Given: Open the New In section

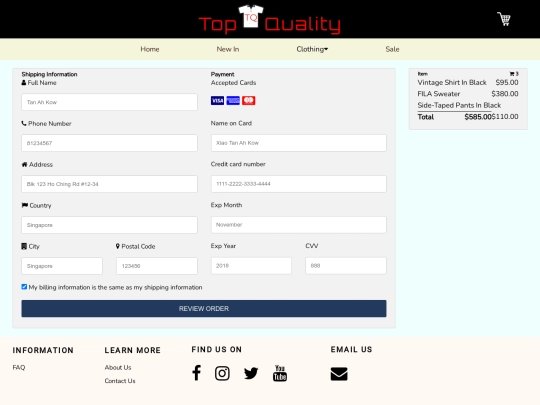Looking at the screenshot, I should coord(228,49).
